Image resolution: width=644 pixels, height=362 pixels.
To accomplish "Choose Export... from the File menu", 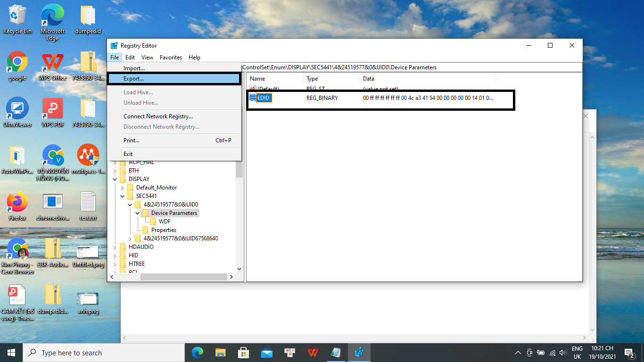I will [134, 79].
